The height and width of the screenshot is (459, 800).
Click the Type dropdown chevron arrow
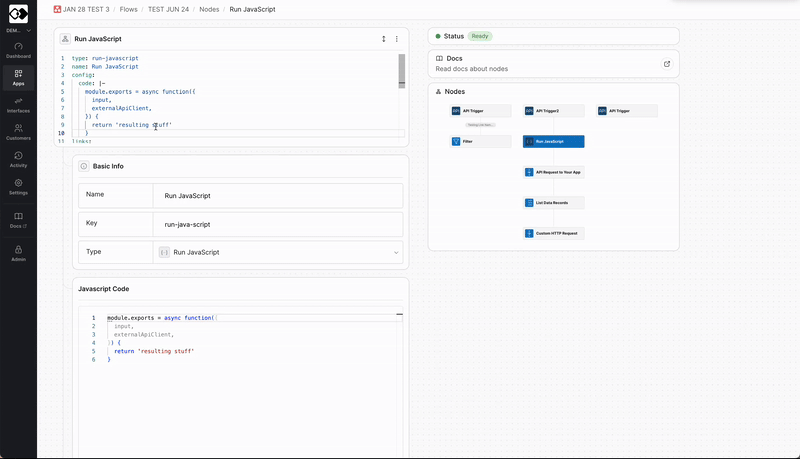tap(396, 252)
